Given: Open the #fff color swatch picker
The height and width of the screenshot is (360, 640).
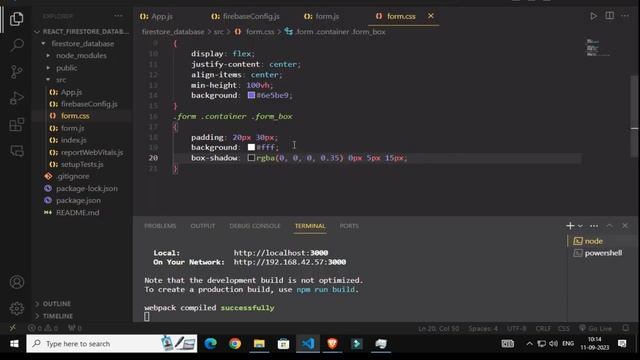Looking at the screenshot, I should click(x=251, y=147).
